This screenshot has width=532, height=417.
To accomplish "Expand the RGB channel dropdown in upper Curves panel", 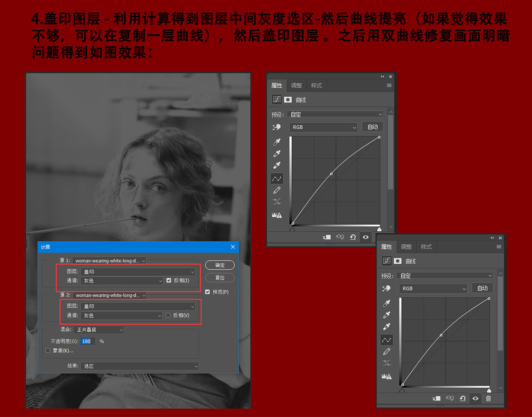I will pyautogui.click(x=323, y=127).
